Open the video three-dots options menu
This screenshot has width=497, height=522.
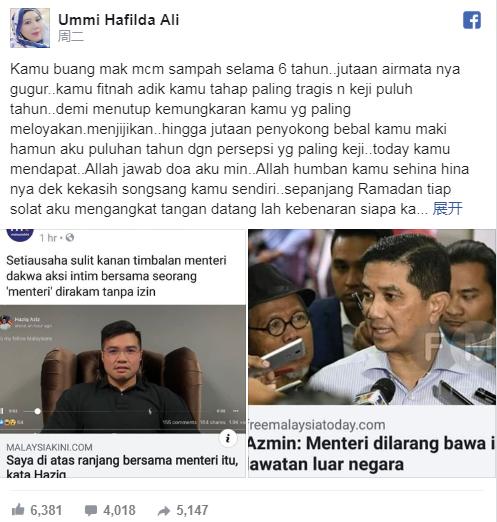235,411
